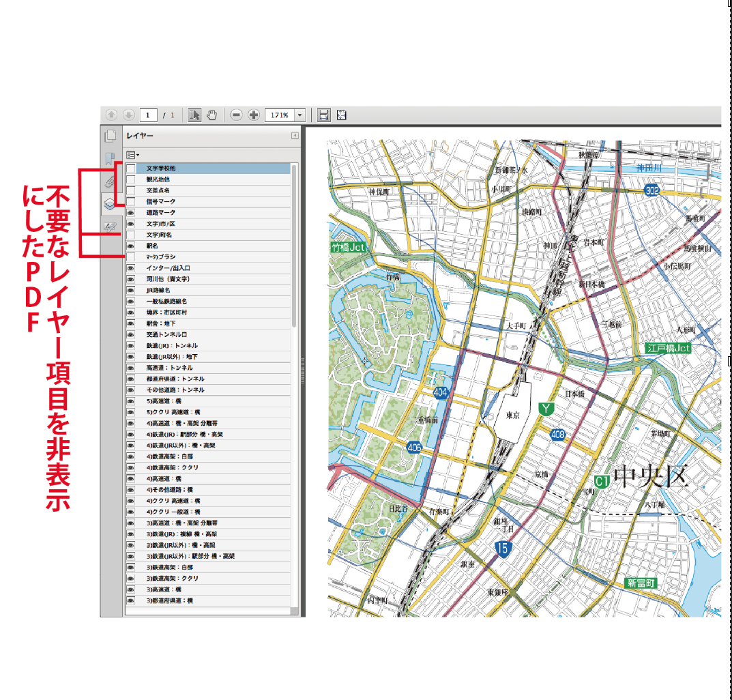Click the 東京 station label on map
Screen dimensions: 732x700
513,415
